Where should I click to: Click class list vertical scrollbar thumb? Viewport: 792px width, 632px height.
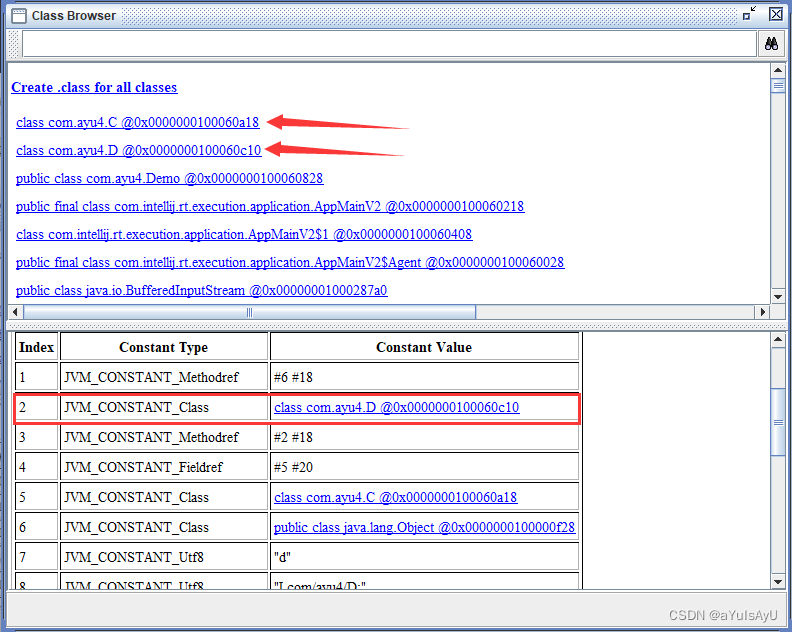pyautogui.click(x=778, y=85)
